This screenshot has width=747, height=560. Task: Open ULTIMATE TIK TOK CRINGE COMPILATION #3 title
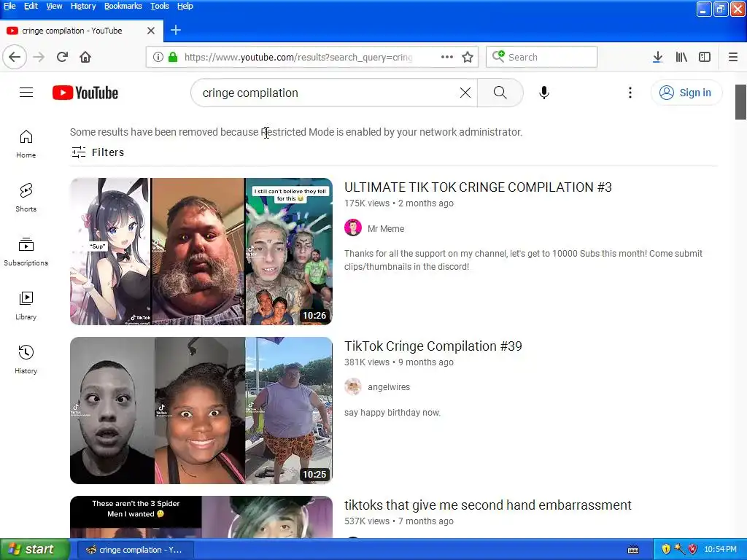478,187
